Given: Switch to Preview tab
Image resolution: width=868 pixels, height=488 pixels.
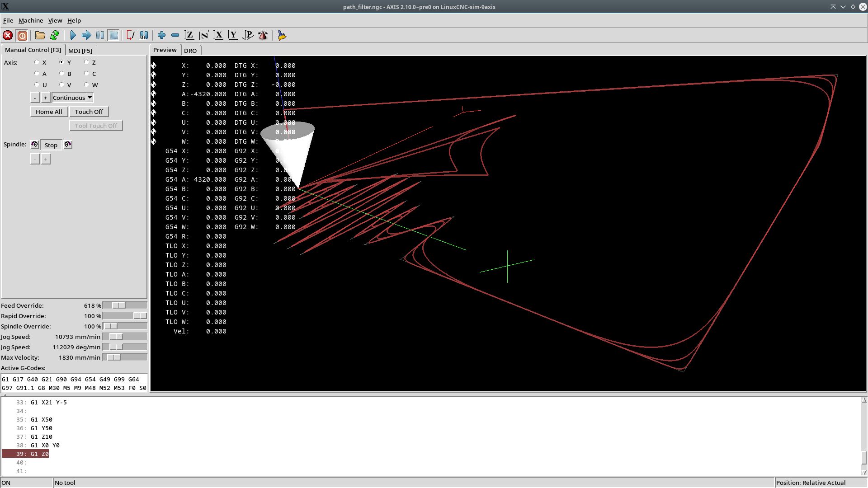Looking at the screenshot, I should pos(165,50).
